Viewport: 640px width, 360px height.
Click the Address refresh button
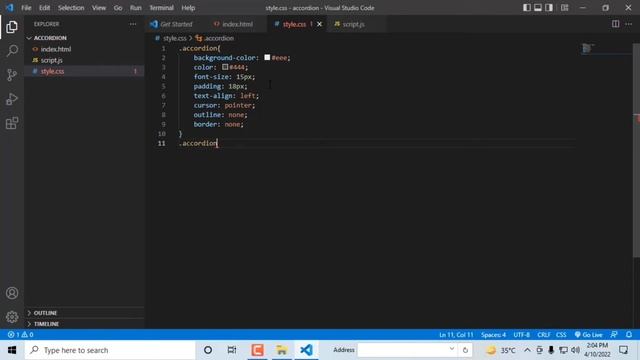465,350
